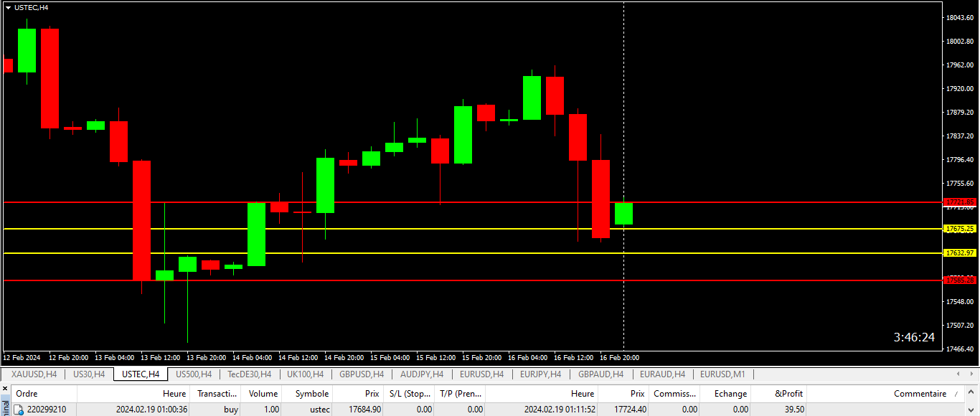
Task: Switch to the UK100,H4 chart tab
Action: (x=305, y=374)
